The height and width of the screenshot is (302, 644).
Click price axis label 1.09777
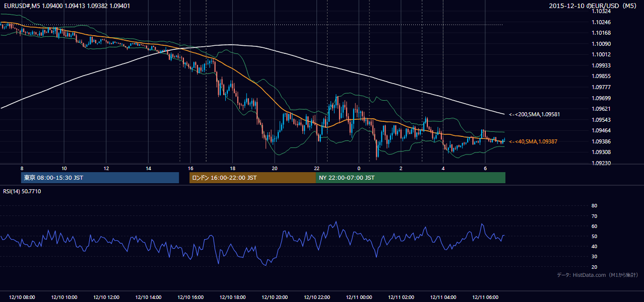point(600,87)
